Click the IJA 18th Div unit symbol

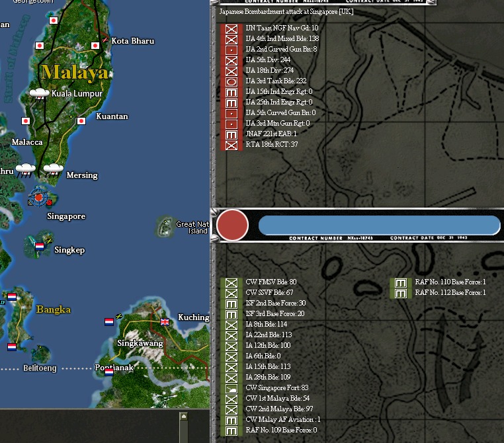(231, 71)
